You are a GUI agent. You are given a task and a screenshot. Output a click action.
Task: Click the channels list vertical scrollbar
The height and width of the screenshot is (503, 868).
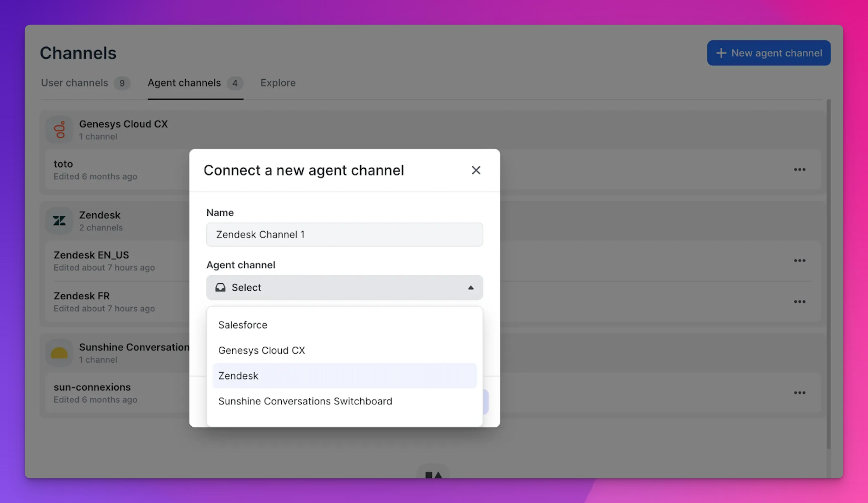click(x=828, y=274)
